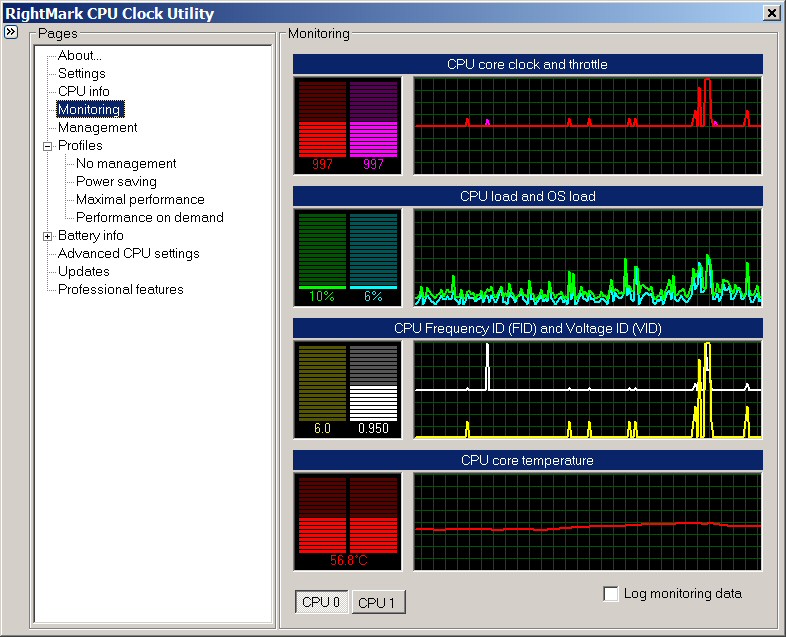This screenshot has height=637, width=786.
Task: Click the FID 6.0 bar gauge
Action: (x=322, y=383)
